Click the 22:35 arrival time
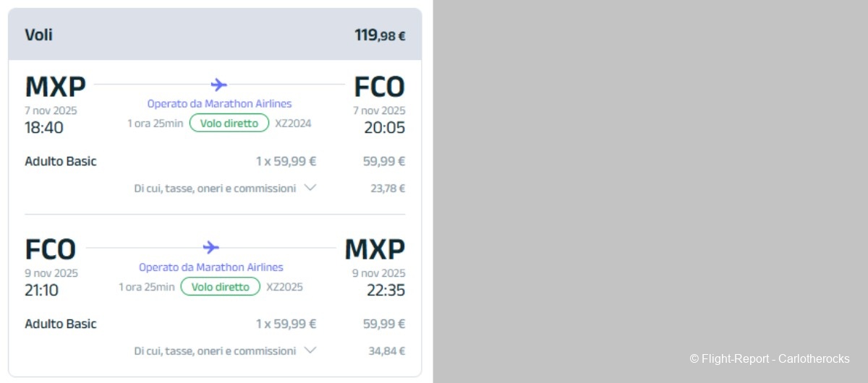Screen dimensions: 868x383 pos(386,291)
